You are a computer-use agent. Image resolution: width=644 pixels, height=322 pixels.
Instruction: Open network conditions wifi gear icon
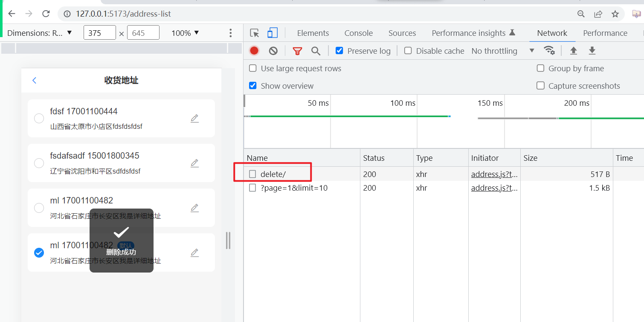pyautogui.click(x=549, y=51)
